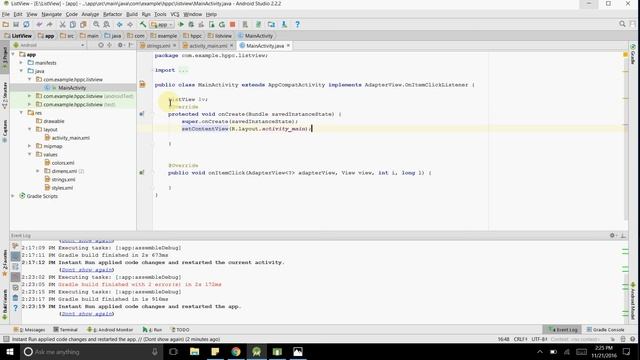The width and height of the screenshot is (640, 360).
Task: Expand the manifests folder node
Action: pos(21,62)
